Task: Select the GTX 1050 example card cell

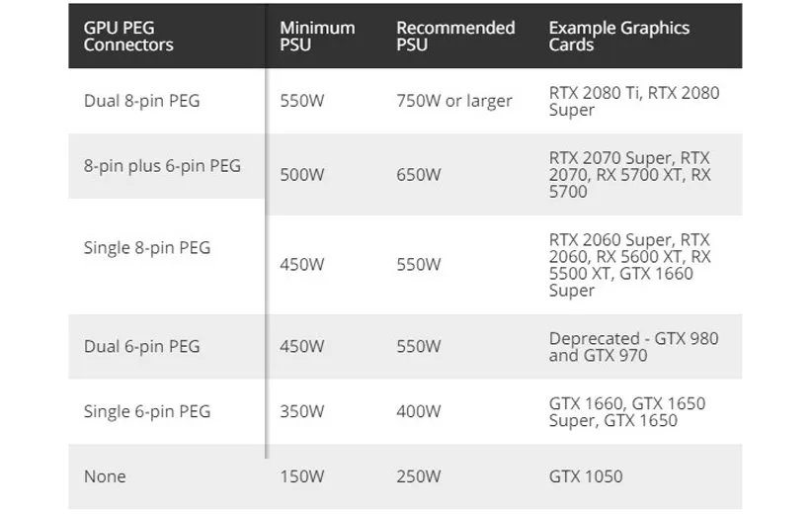Action: click(x=586, y=476)
